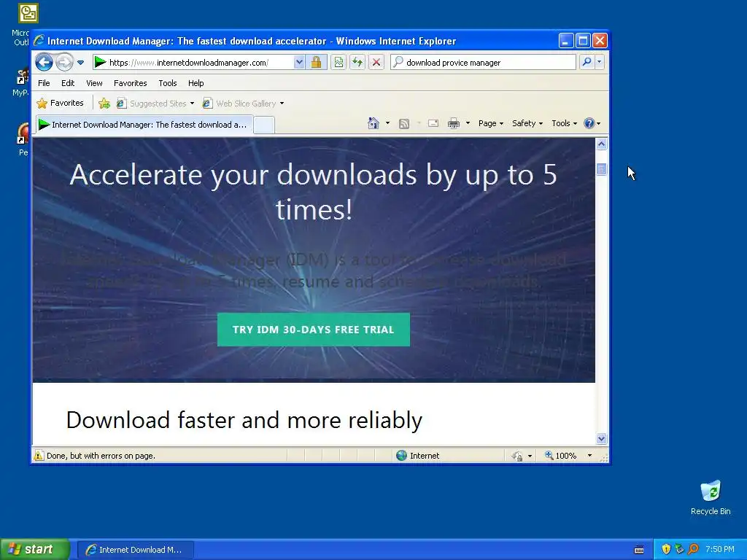Toggle the Compatibility View icon

(x=338, y=63)
